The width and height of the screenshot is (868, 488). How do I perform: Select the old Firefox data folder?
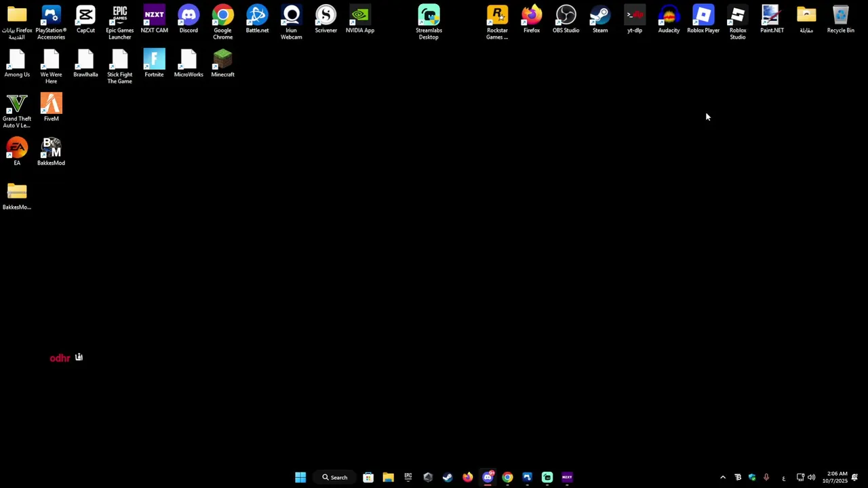coord(17,22)
